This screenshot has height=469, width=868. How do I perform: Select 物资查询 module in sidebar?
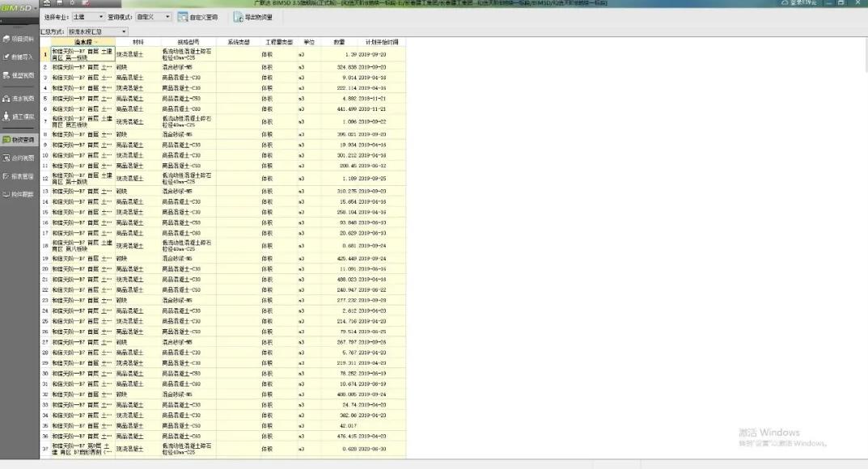(x=19, y=140)
